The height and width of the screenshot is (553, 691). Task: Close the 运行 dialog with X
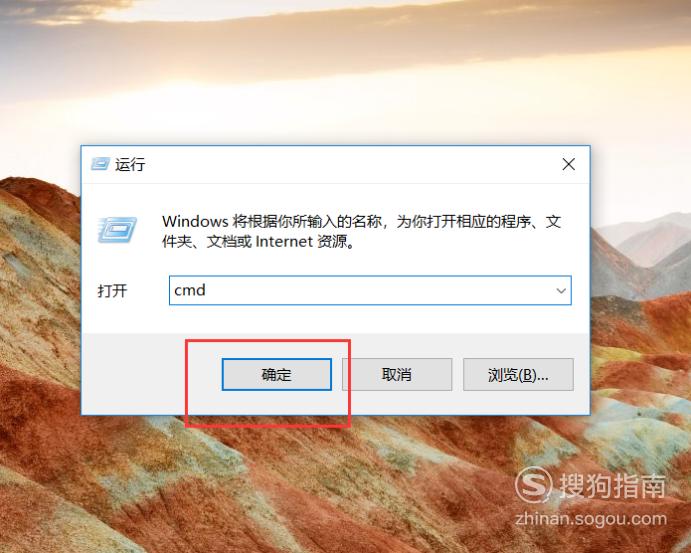point(568,164)
